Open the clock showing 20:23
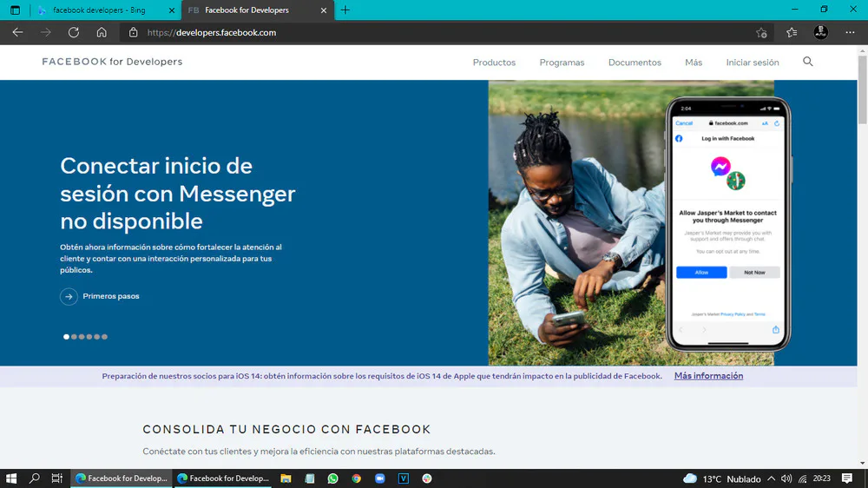The width and height of the screenshot is (868, 488). point(821,478)
